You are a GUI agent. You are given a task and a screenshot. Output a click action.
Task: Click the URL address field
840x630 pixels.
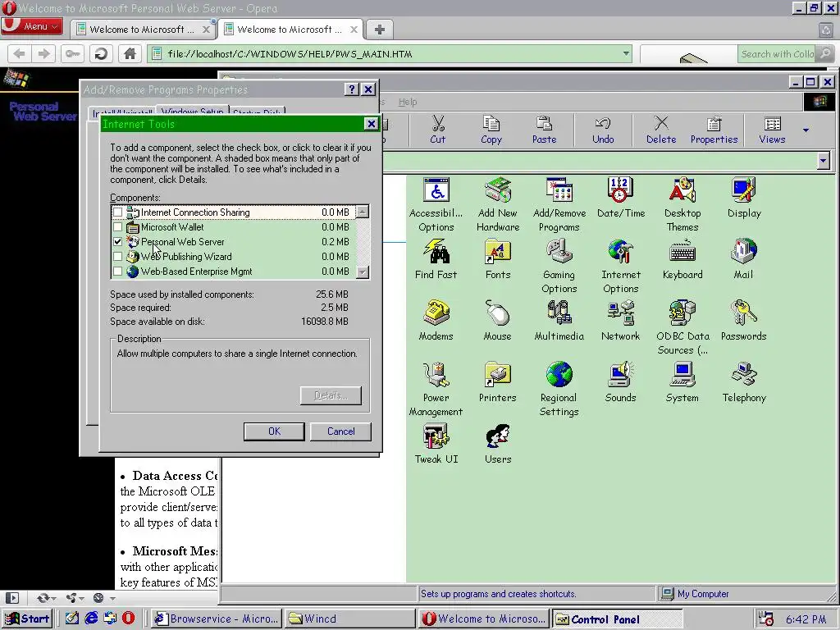click(x=389, y=53)
